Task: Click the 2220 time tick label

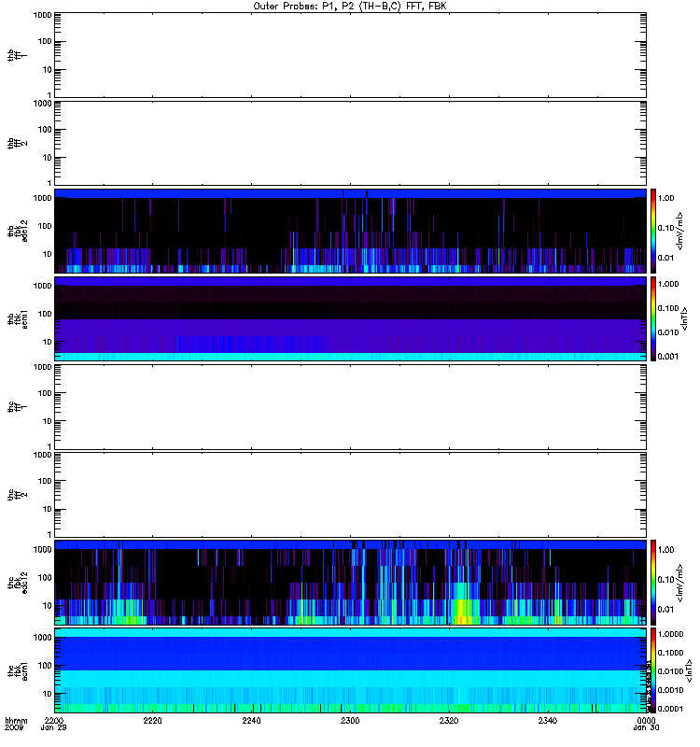Action: pos(152,720)
